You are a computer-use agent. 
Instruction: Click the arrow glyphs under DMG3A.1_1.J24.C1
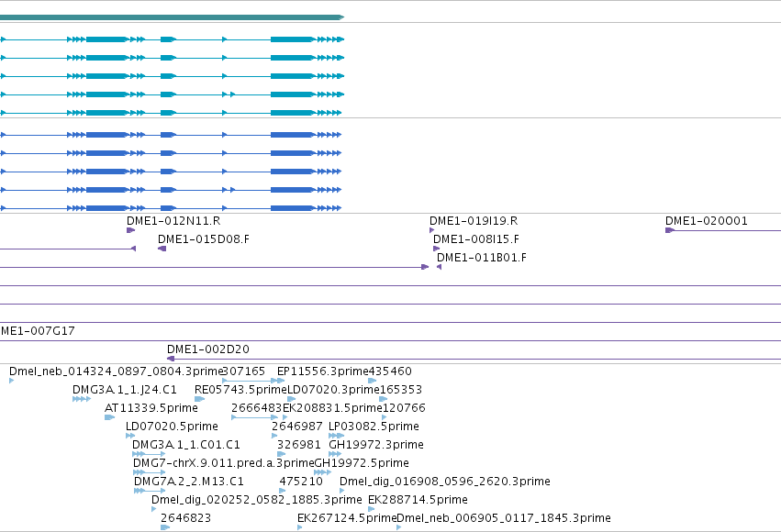[x=82, y=399]
